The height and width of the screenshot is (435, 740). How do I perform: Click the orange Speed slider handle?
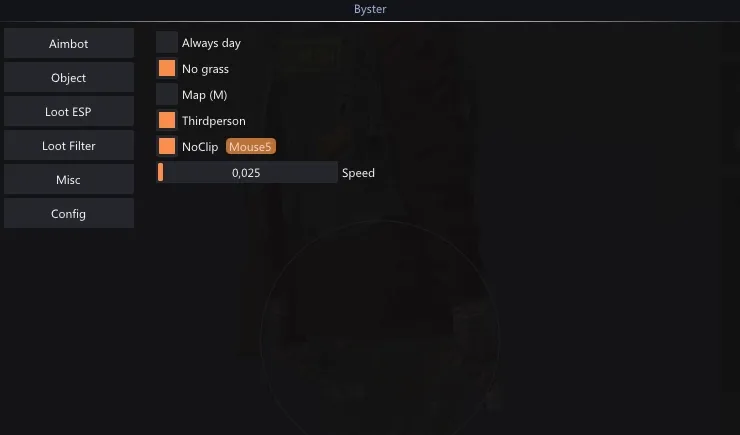(x=160, y=172)
